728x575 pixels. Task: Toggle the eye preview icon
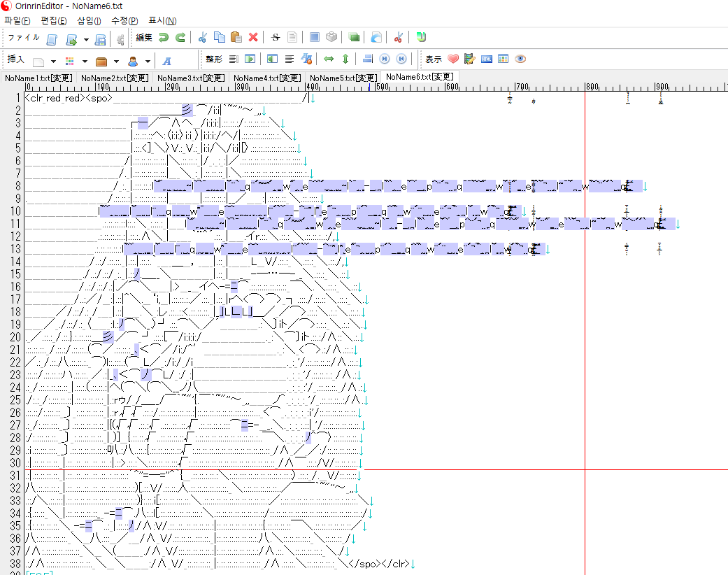pos(520,59)
